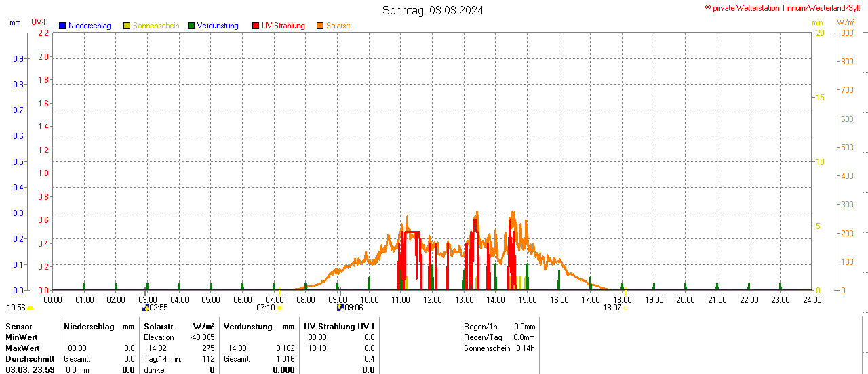
Task: Click the red UV-Strahlung legend square
Action: tap(256, 26)
